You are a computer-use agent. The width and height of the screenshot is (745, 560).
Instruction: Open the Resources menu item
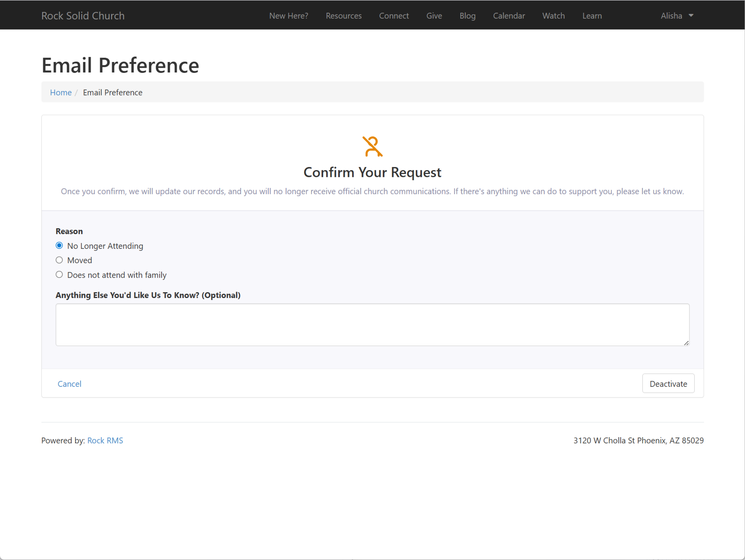pos(343,16)
